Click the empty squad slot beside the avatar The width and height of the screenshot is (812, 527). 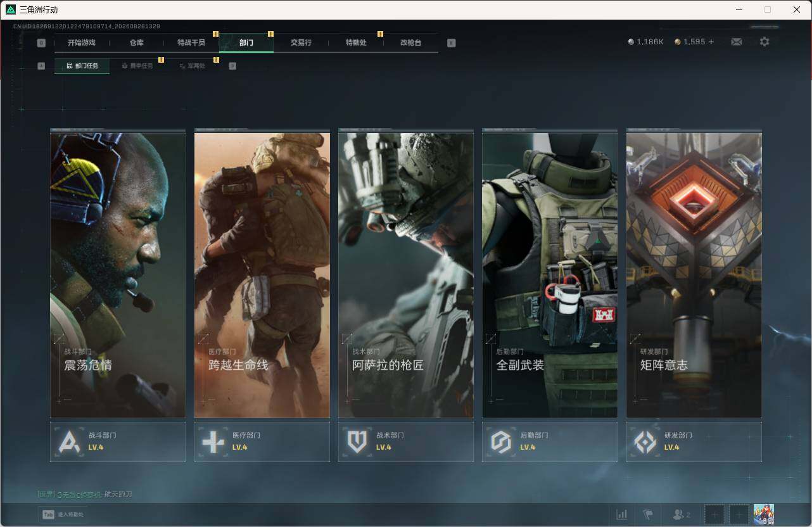click(x=739, y=514)
